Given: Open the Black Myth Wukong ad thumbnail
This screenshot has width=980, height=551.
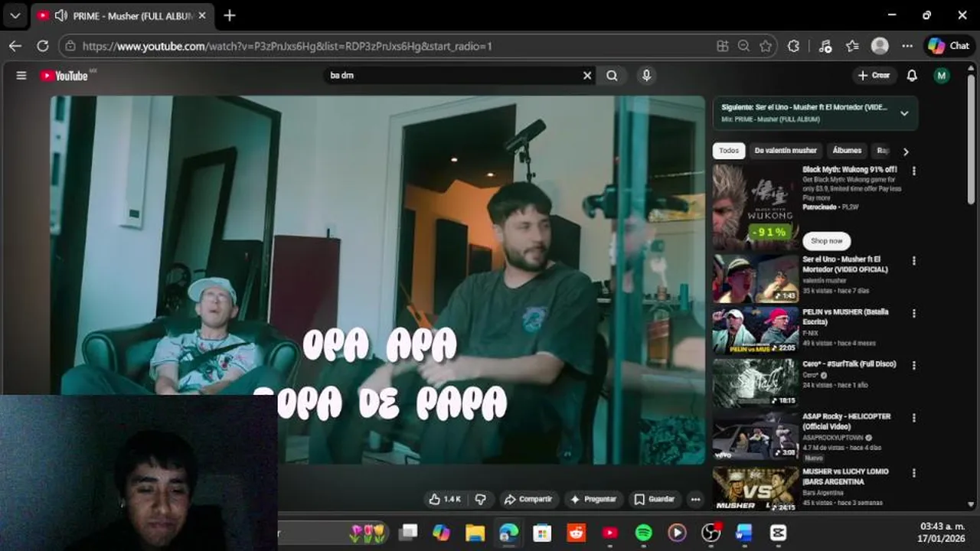Looking at the screenshot, I should coord(756,207).
